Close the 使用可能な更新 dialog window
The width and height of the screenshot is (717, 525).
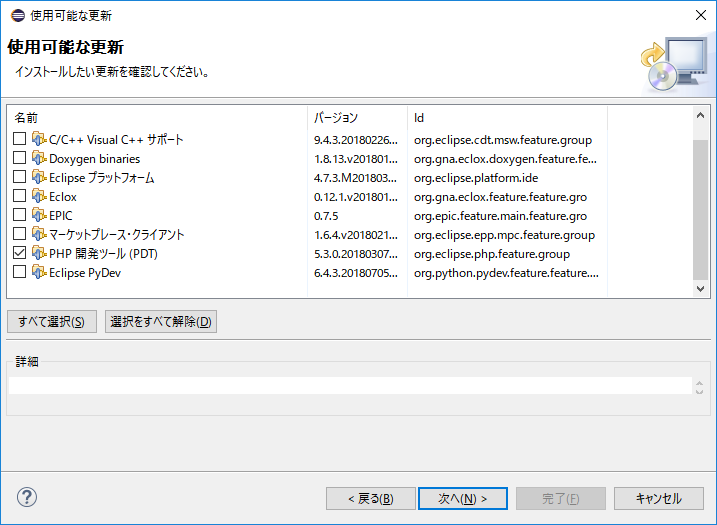[x=701, y=15]
